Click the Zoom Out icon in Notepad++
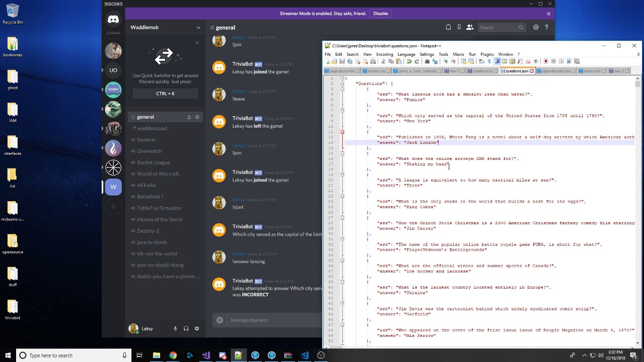 [x=453, y=61]
